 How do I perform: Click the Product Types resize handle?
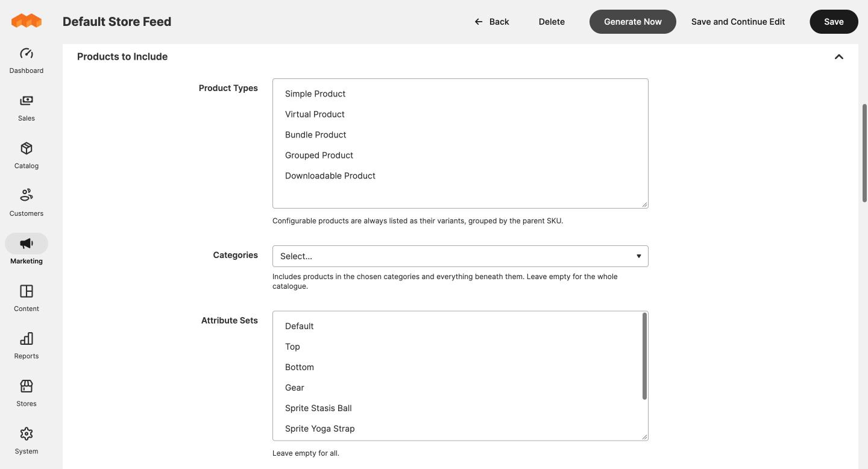coord(644,204)
